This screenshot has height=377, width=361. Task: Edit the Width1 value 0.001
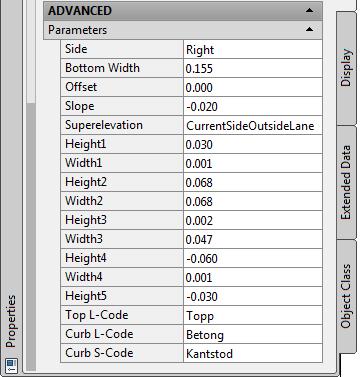253,163
